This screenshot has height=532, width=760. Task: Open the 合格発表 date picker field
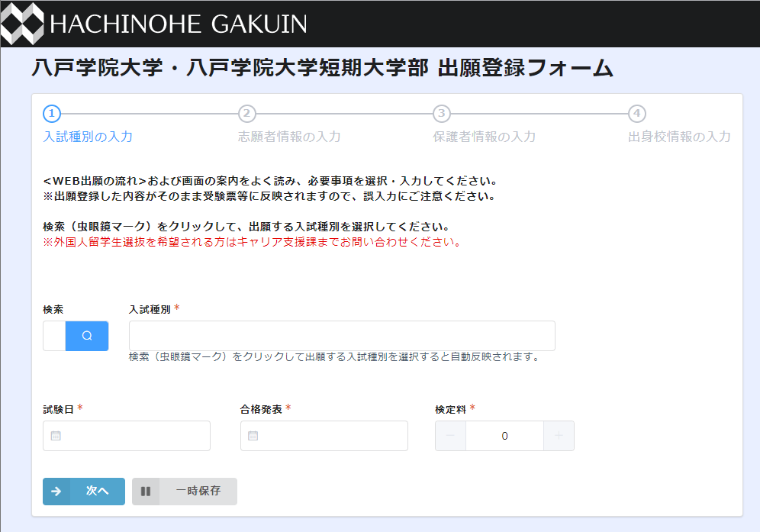332,436
